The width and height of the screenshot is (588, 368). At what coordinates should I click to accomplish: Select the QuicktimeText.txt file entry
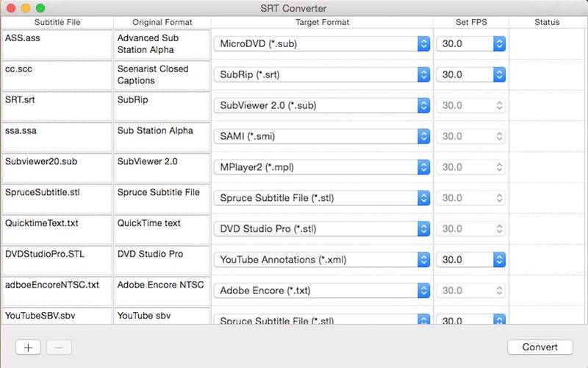[57, 230]
